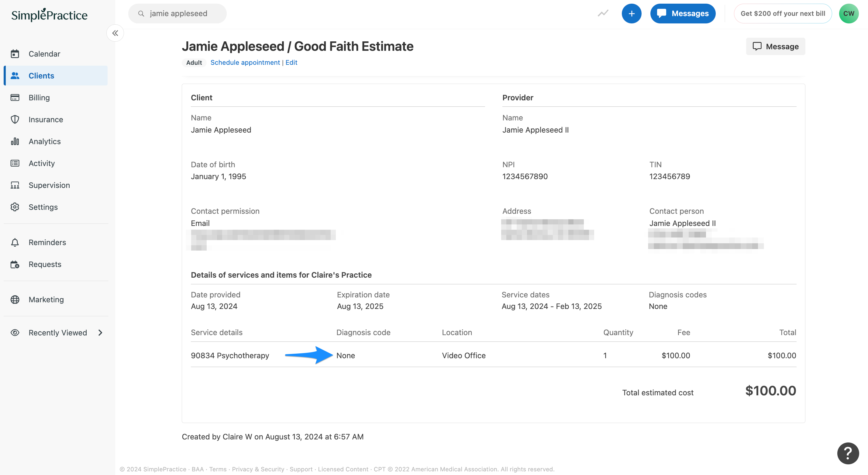Click the Message button for the client

775,46
